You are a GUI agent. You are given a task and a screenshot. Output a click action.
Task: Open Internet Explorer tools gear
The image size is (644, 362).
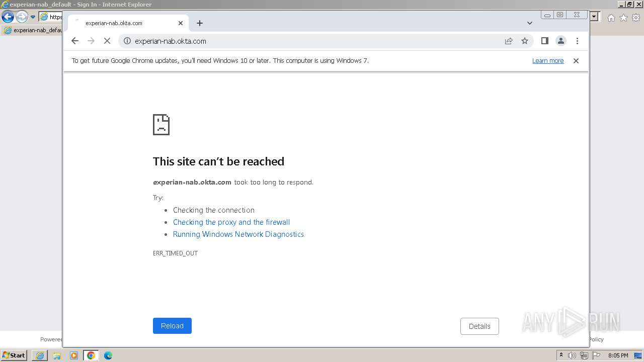point(636,18)
